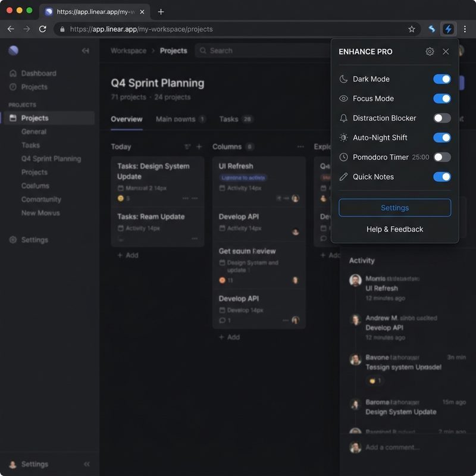Screen dimensions: 476x476
Task: Open more options on Ream Update card
Action: tap(195, 239)
